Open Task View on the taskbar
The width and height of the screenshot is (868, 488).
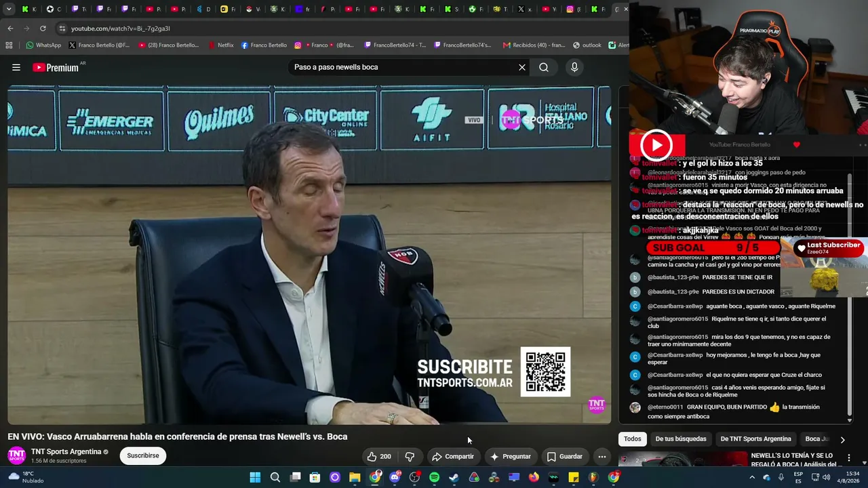click(295, 477)
